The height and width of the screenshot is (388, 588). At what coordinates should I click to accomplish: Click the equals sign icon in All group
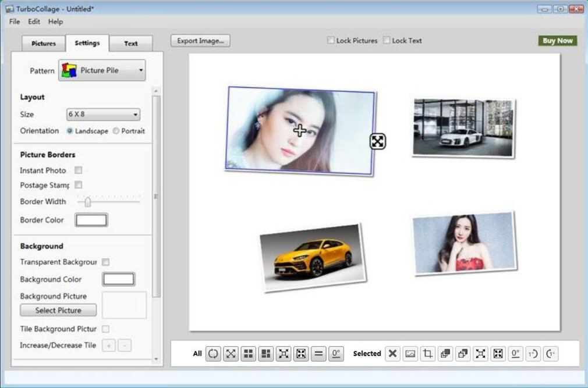point(318,354)
